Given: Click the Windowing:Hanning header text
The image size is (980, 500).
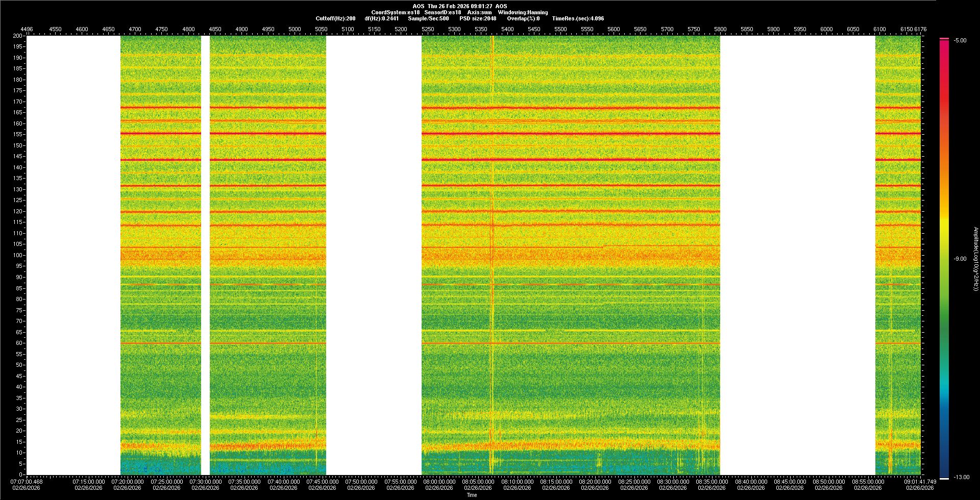Looking at the screenshot, I should (523, 12).
